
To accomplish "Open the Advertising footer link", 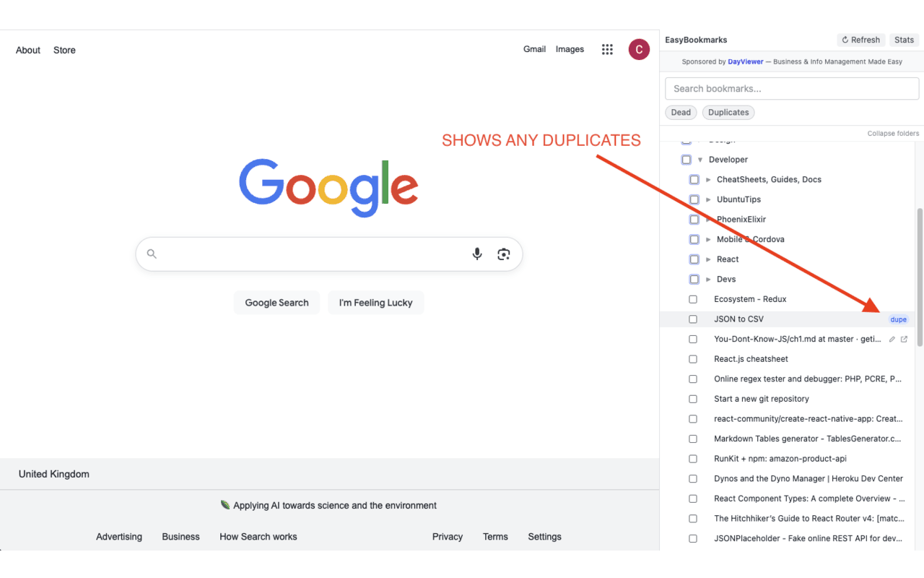I will (119, 537).
